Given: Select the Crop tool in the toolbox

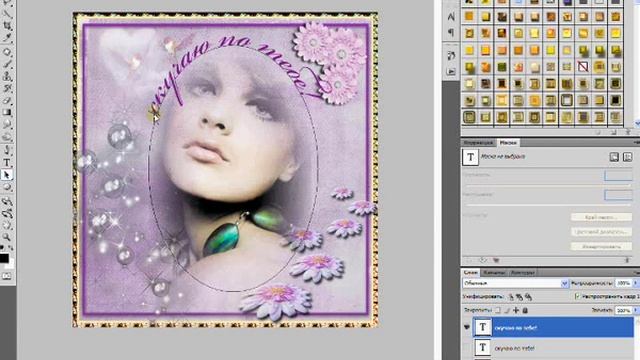Looking at the screenshot, I should pyautogui.click(x=7, y=25).
